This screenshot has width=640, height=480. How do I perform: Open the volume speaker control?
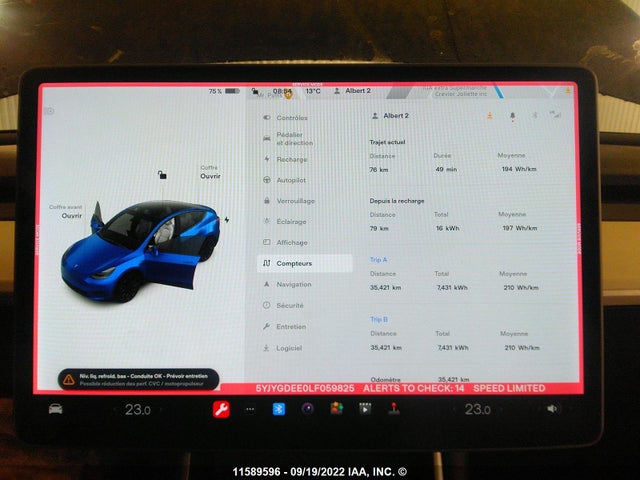coord(552,409)
